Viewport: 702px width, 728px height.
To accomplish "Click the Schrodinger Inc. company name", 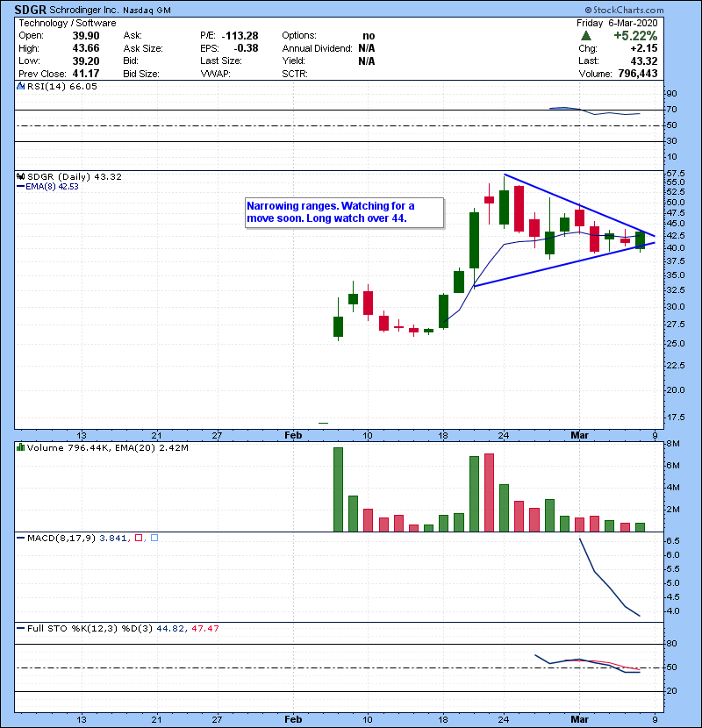I will coord(83,10).
